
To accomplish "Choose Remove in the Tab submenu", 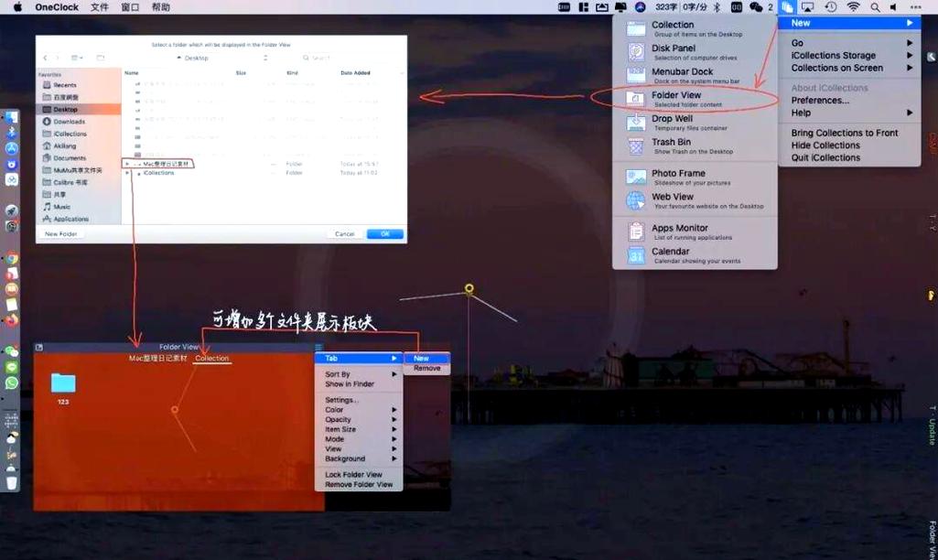I will pos(427,368).
